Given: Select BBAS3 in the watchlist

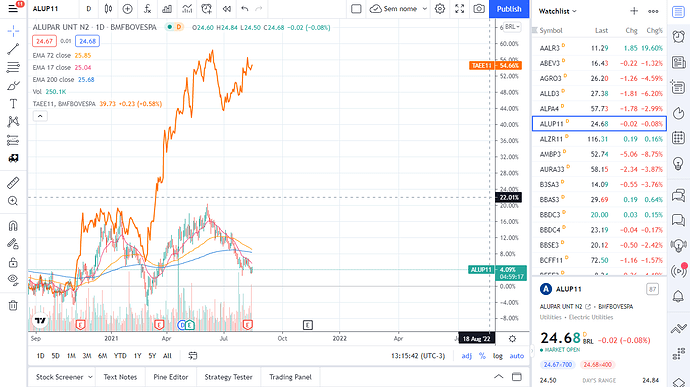Looking at the screenshot, I should pyautogui.click(x=599, y=199).
